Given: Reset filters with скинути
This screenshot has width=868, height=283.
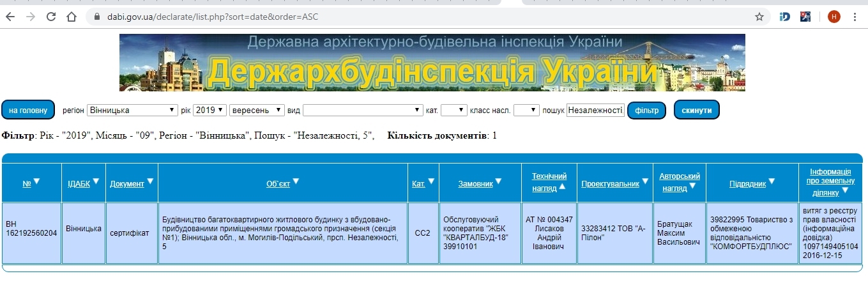Looking at the screenshot, I should (697, 110).
